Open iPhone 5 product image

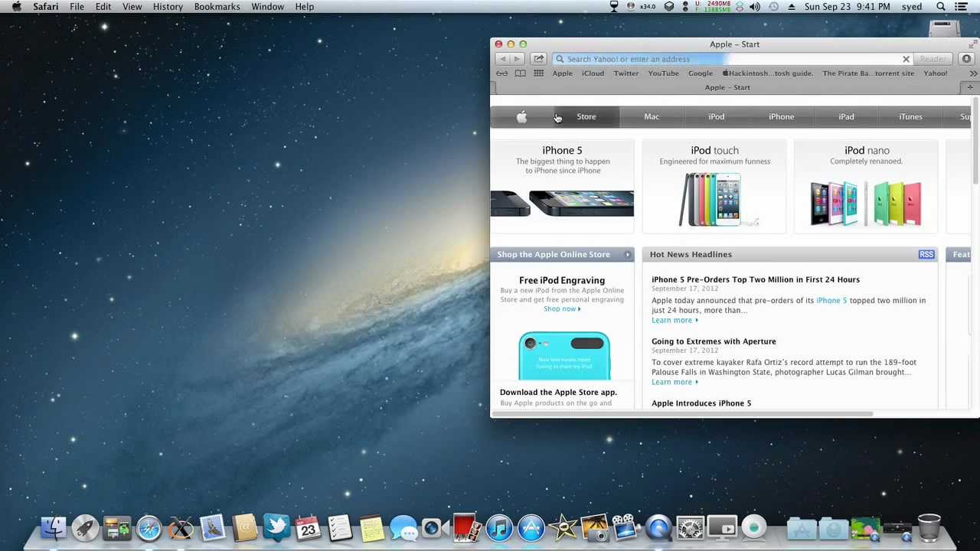(x=563, y=203)
